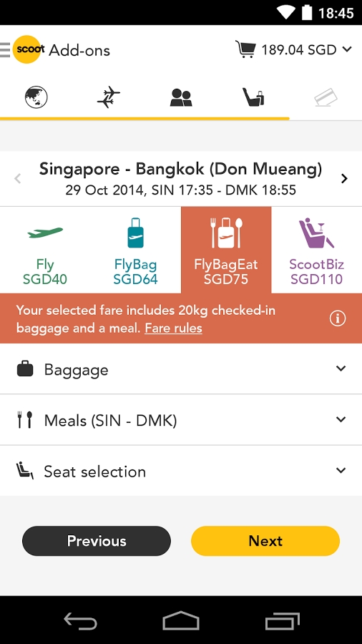
Task: Tap the passengers step icon
Action: (181, 98)
